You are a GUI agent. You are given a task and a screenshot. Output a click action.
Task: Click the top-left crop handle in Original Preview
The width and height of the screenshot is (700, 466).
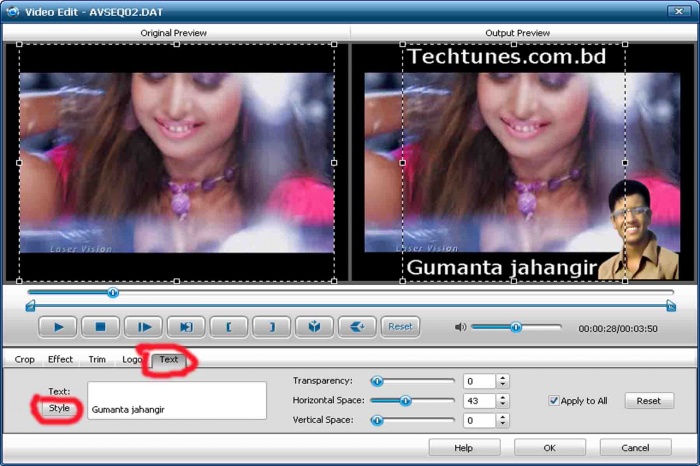pos(19,44)
